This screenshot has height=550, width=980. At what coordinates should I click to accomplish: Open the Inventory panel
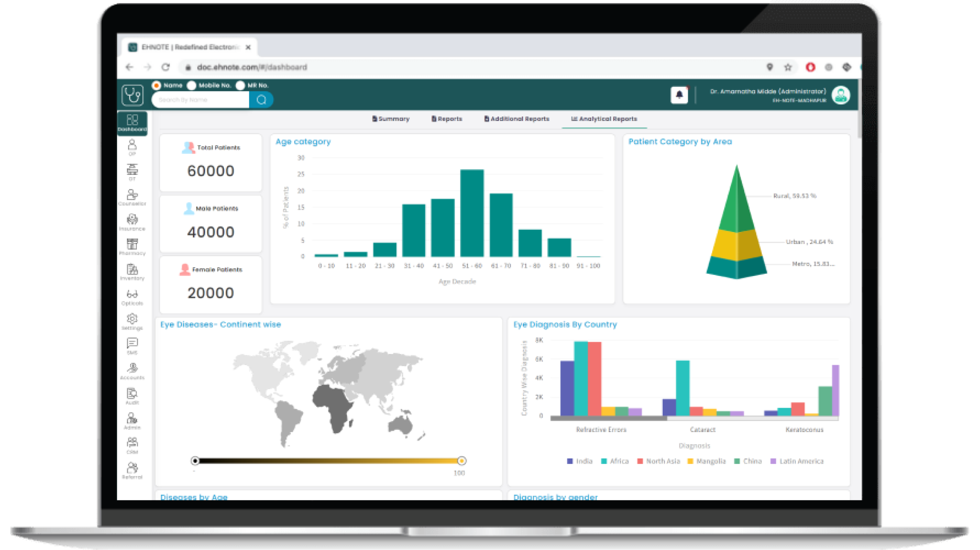[x=132, y=270]
